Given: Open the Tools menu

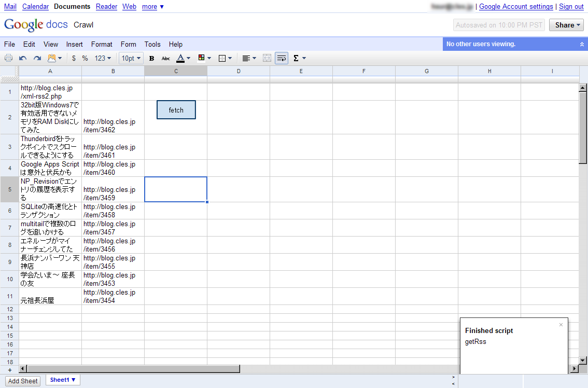Looking at the screenshot, I should pyautogui.click(x=152, y=44).
